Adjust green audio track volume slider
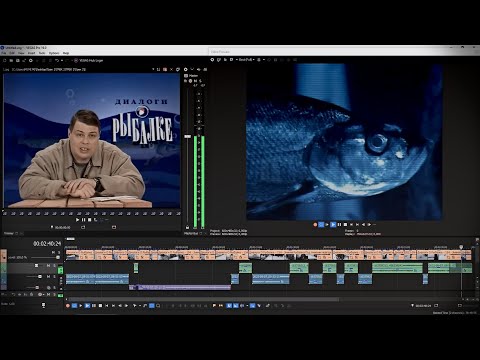Screen dimensions: 480x360 (36, 266)
